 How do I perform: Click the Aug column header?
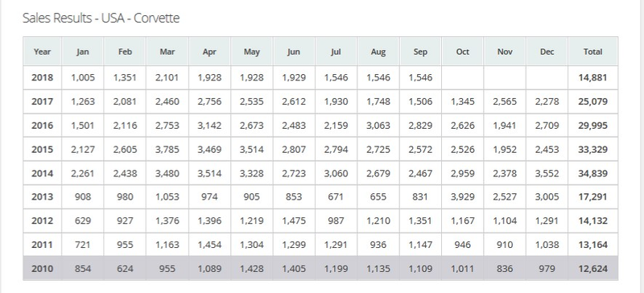coord(378,52)
